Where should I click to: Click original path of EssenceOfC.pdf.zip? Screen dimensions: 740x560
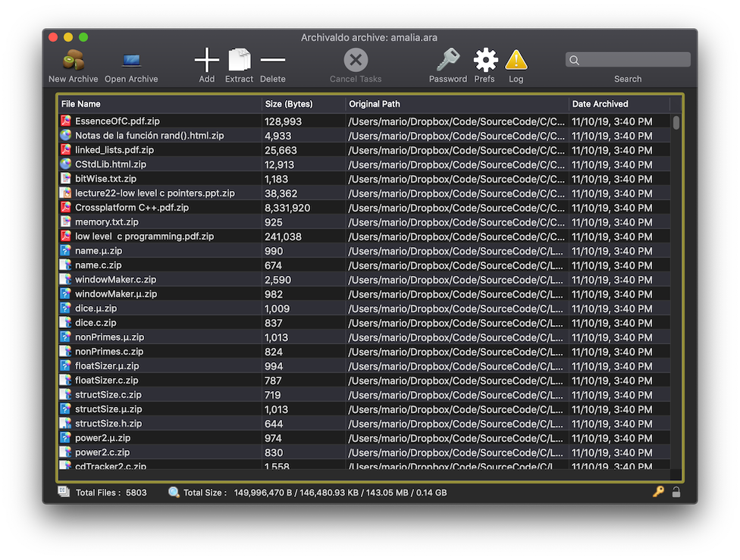pos(456,121)
